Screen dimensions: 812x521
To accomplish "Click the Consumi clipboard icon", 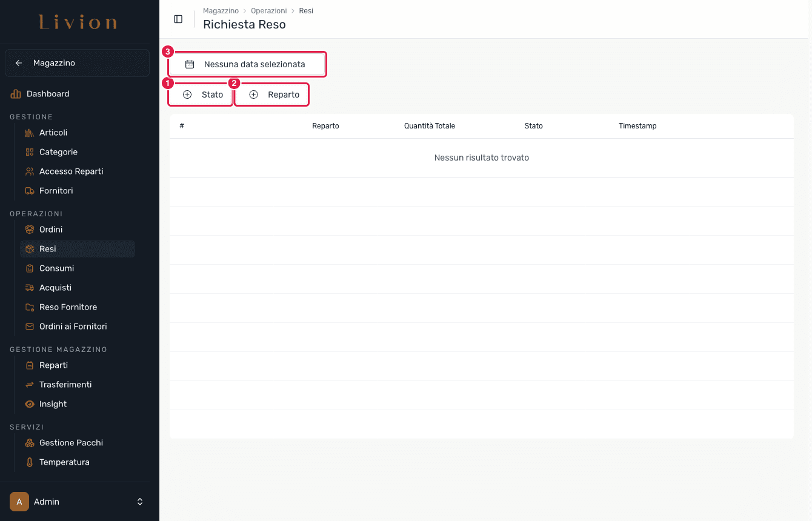I will (x=29, y=268).
